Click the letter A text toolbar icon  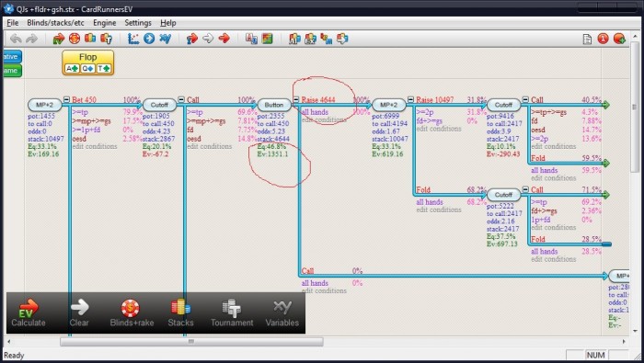[x=251, y=39]
